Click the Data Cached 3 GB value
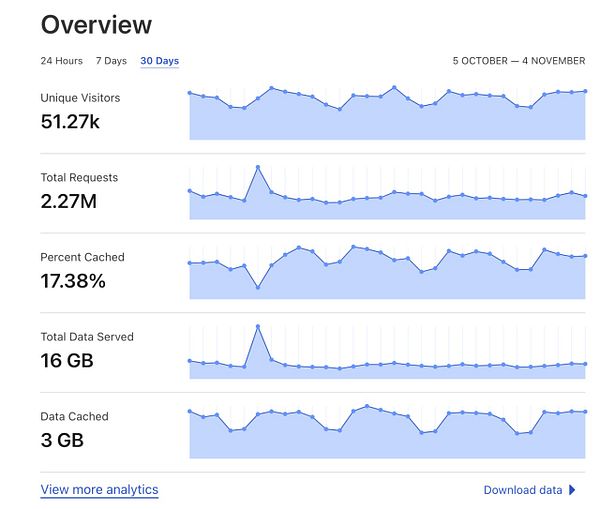This screenshot has height=509, width=600. point(61,440)
